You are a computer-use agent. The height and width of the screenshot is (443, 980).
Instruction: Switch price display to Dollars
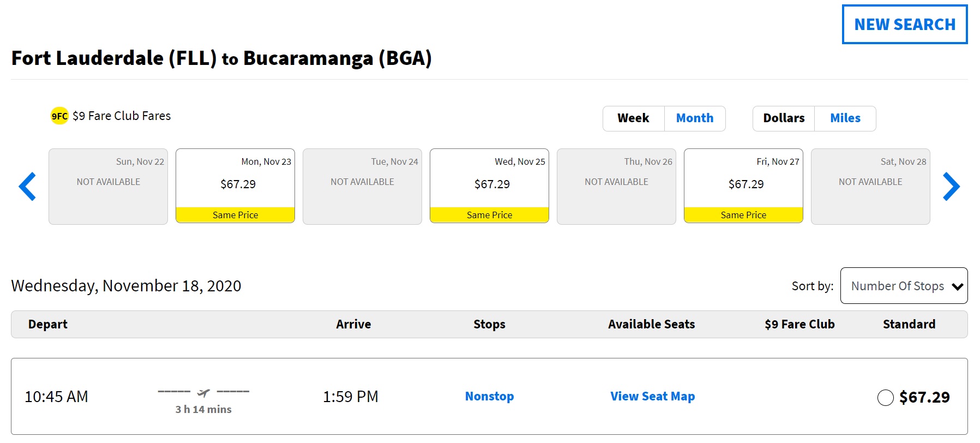[784, 118]
